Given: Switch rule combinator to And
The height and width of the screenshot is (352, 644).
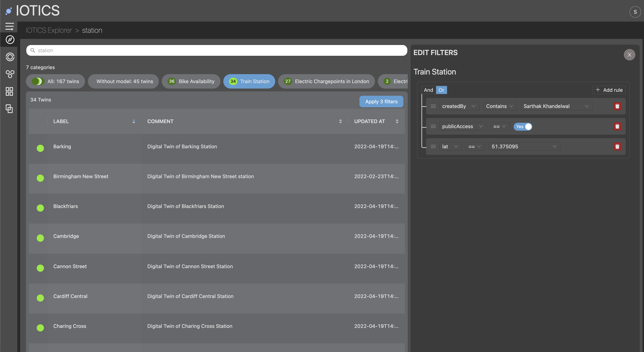Looking at the screenshot, I should (x=428, y=90).
